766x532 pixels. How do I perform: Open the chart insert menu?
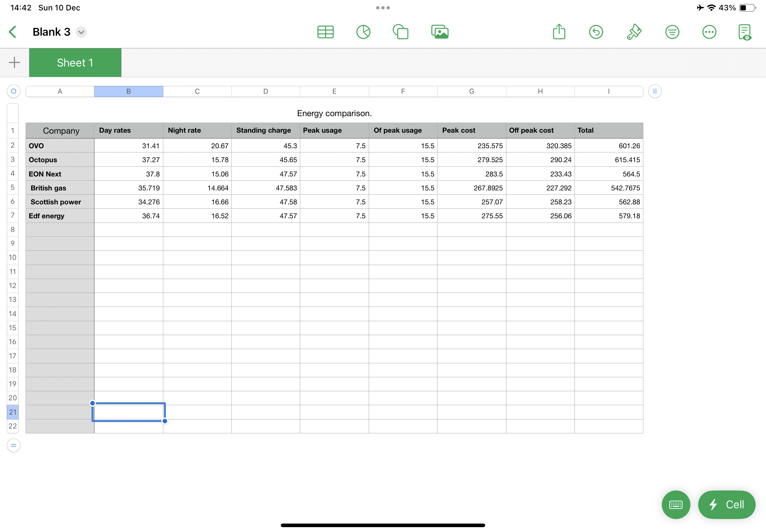tap(363, 32)
